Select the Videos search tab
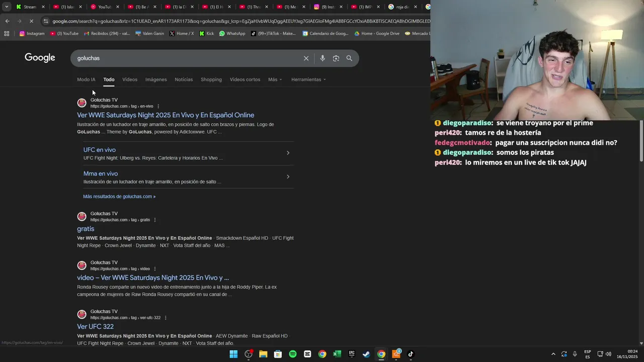The image size is (644, 362). 130,79
